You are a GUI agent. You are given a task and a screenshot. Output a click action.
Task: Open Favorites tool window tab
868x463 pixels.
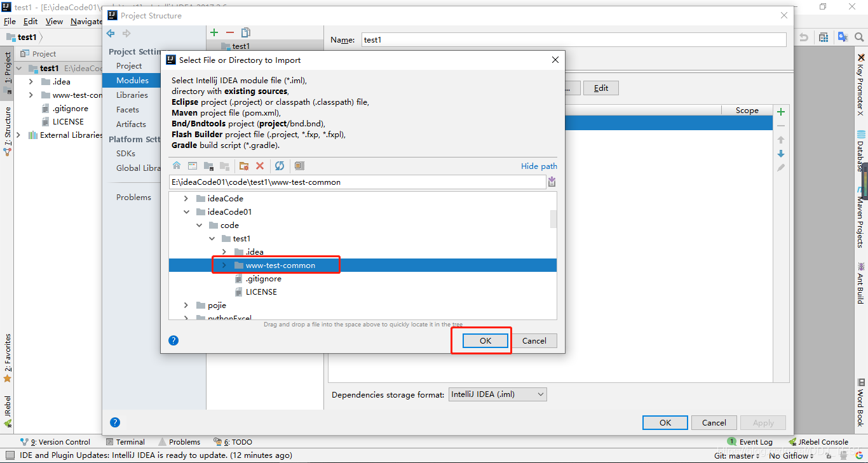[8, 358]
